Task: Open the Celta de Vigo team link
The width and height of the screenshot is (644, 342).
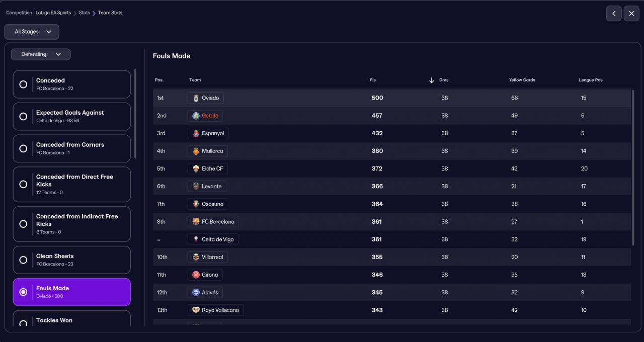Action: click(217, 239)
